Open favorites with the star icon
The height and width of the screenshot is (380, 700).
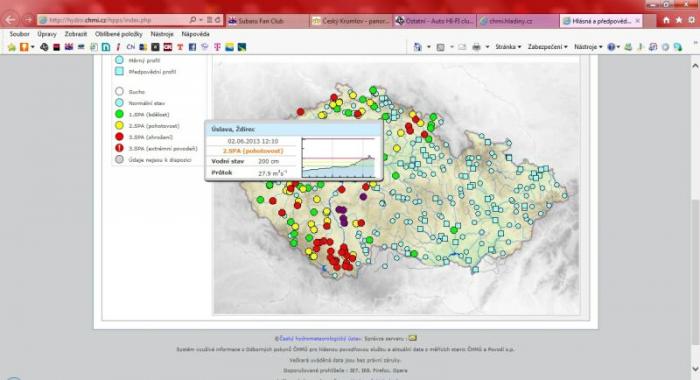pos(679,20)
